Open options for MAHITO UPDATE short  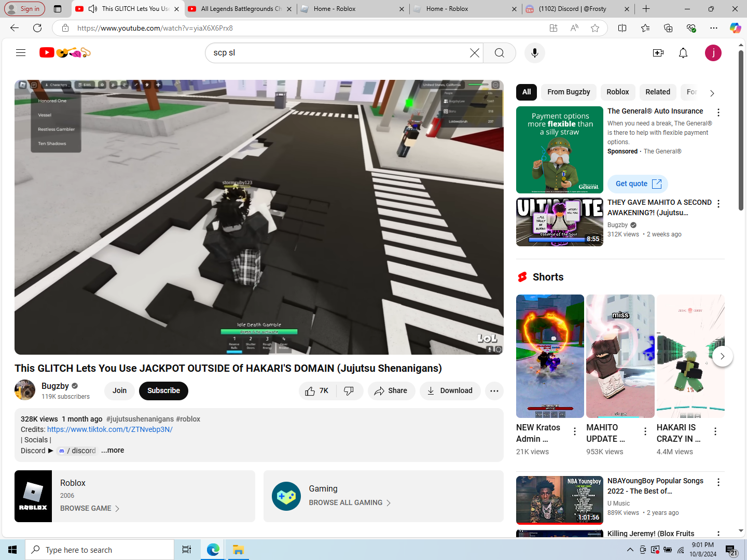[x=645, y=431]
